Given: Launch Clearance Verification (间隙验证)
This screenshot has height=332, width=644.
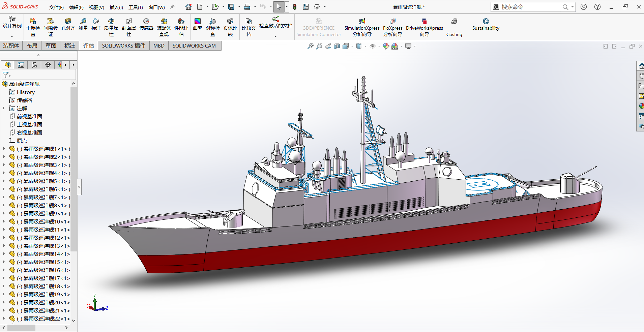Looking at the screenshot, I should 51,27.
